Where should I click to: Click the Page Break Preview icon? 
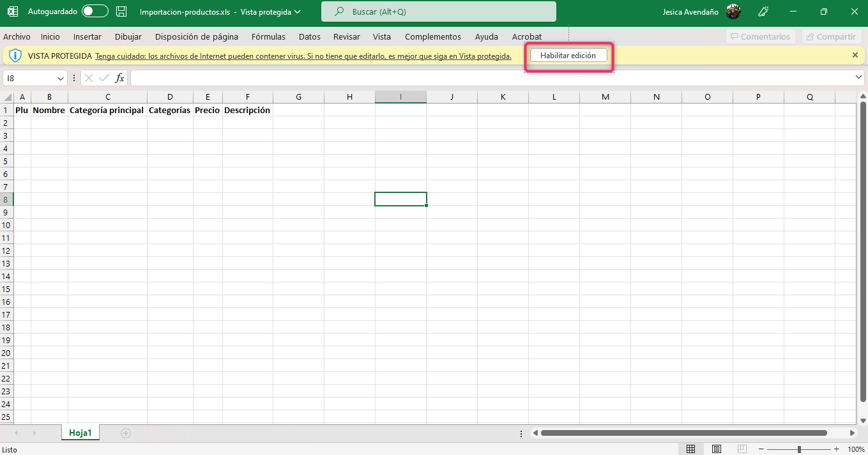tap(742, 449)
